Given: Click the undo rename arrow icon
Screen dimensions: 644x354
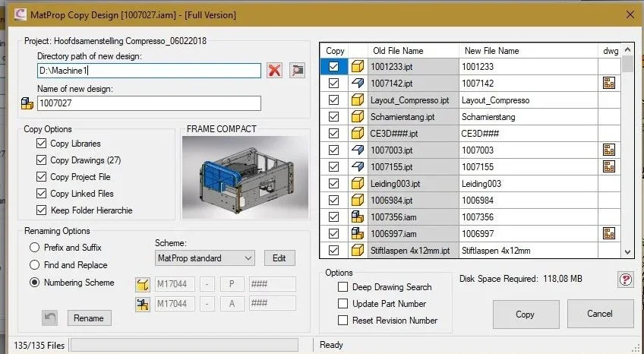Looking at the screenshot, I should 49,318.
